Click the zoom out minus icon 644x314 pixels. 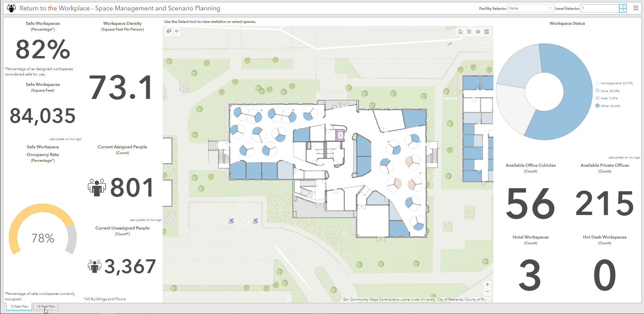(487, 292)
